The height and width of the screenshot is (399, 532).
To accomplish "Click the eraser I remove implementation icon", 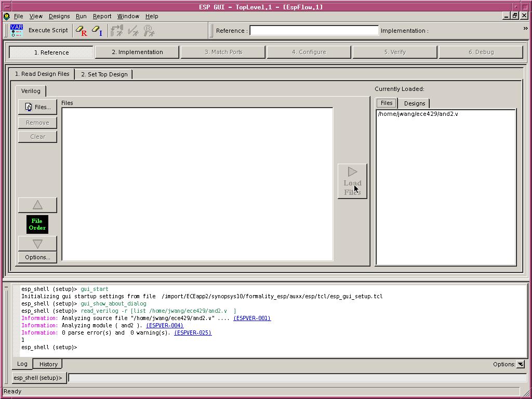I will tap(97, 31).
